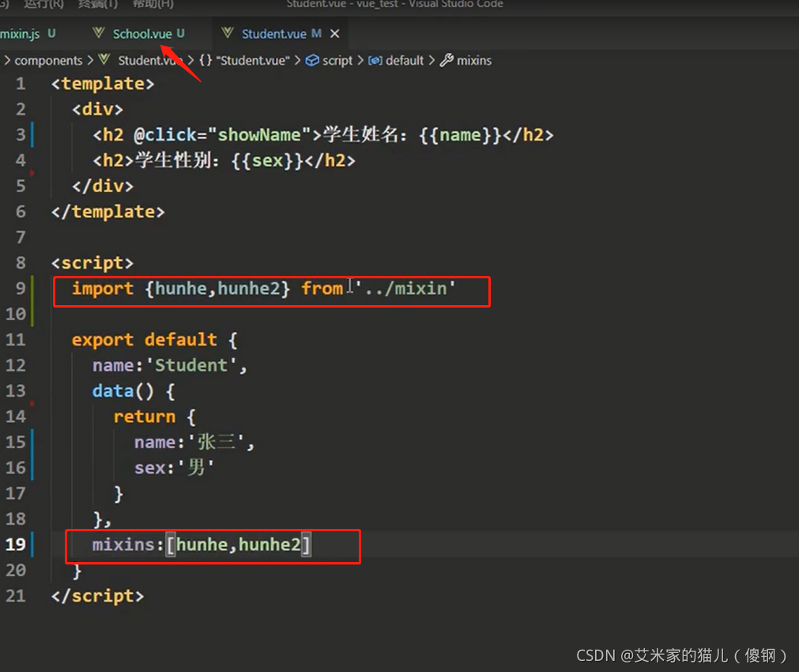Open the 运行(R) menu
The image size is (799, 672).
[x=43, y=4]
